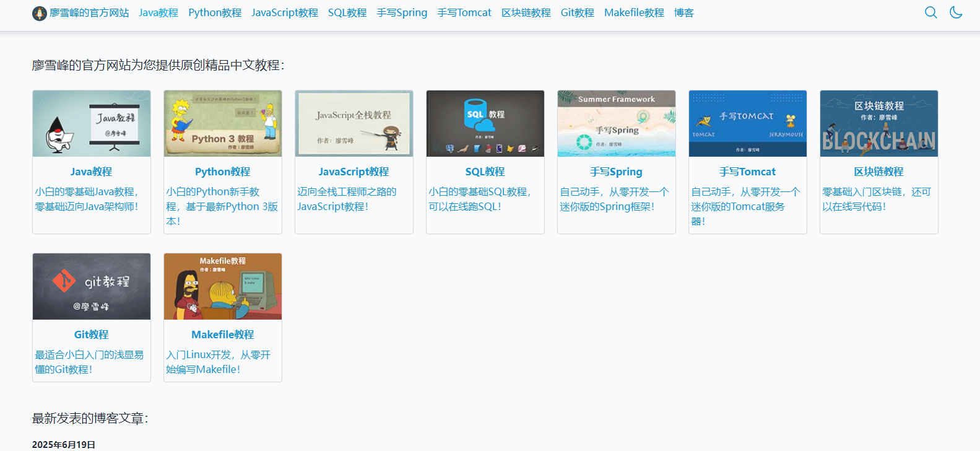Select Python教程 in top navigation
The image size is (980, 451).
[x=215, y=12]
